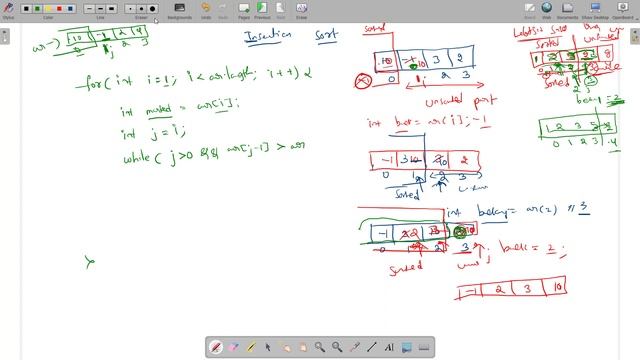Image resolution: width=640 pixels, height=360 pixels.
Task: Redo the undone stroke
Action: click(223, 10)
